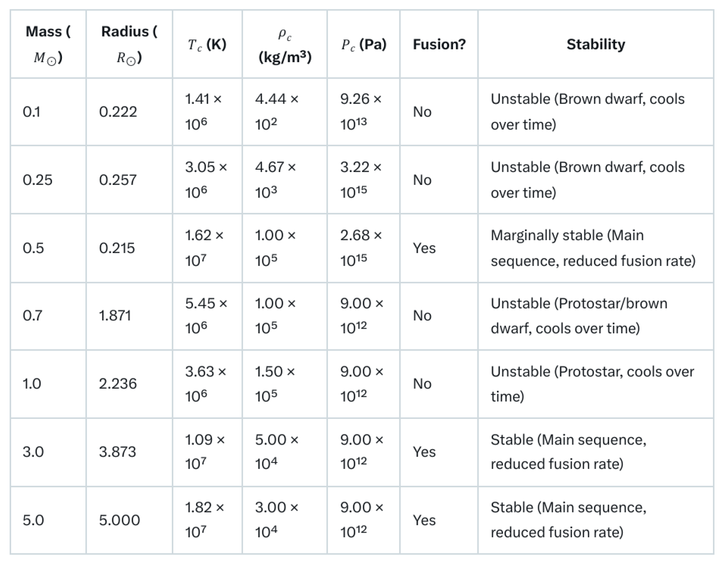Click the Mass column header
Screen dimensions: 728x567
(48, 44)
